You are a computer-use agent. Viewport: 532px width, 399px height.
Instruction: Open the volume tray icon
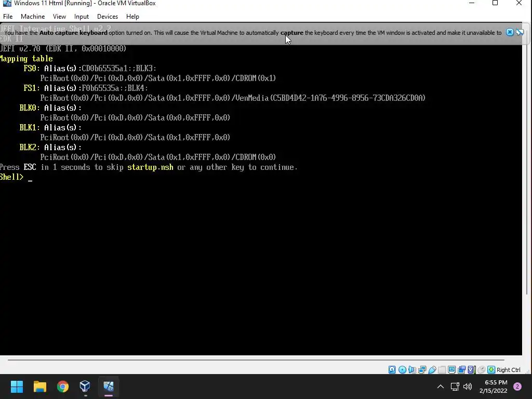coord(468,387)
